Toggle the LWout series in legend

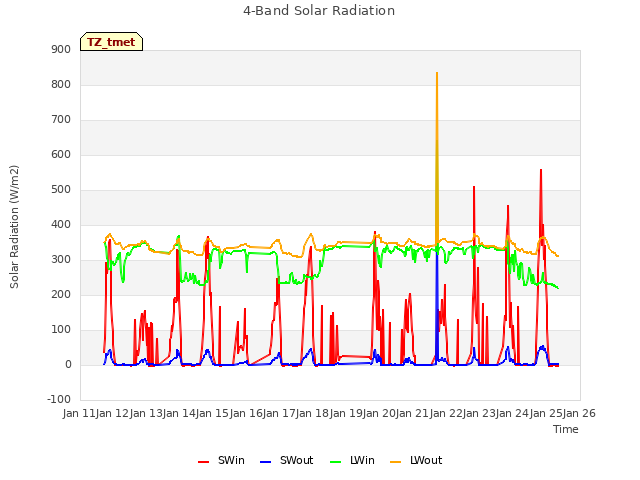coord(416,460)
